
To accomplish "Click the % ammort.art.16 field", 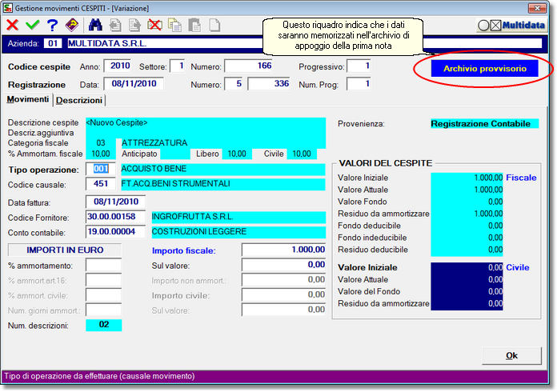I will click(x=104, y=280).
